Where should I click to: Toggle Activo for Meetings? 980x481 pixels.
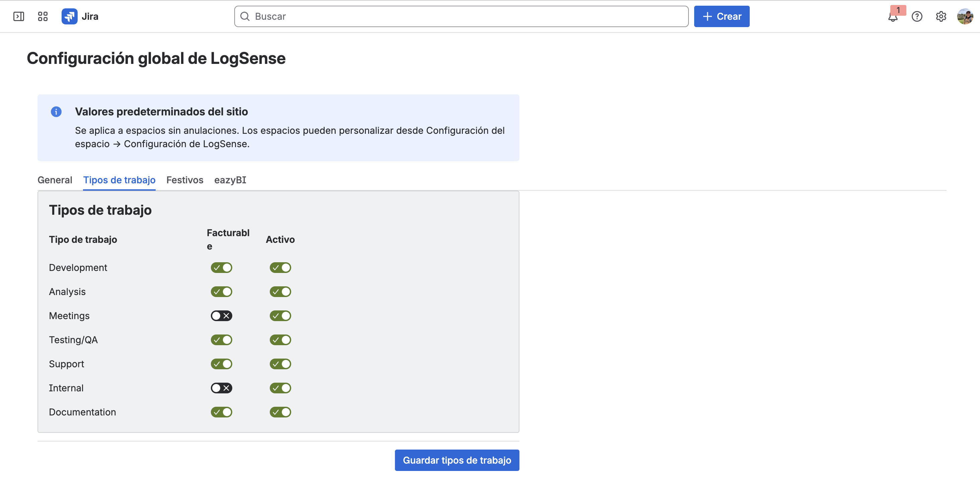click(x=280, y=316)
